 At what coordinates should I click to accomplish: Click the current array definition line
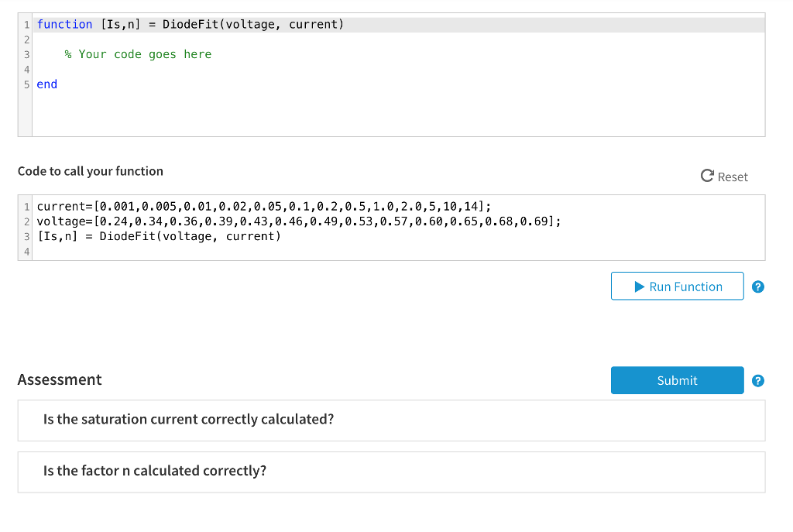click(x=263, y=207)
